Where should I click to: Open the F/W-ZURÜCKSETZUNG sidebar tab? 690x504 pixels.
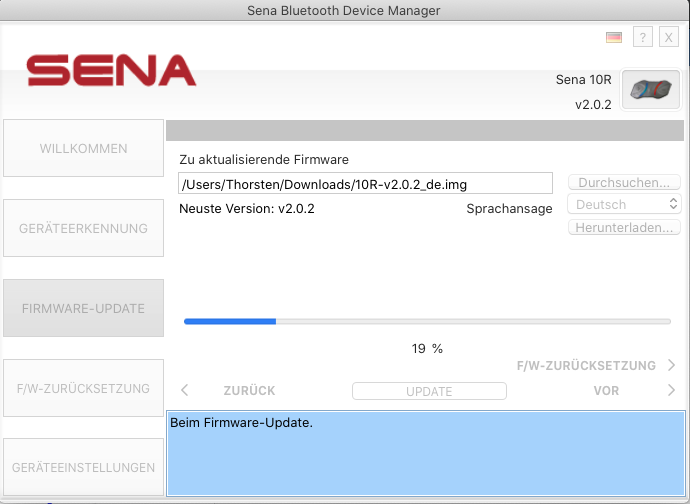coord(84,388)
